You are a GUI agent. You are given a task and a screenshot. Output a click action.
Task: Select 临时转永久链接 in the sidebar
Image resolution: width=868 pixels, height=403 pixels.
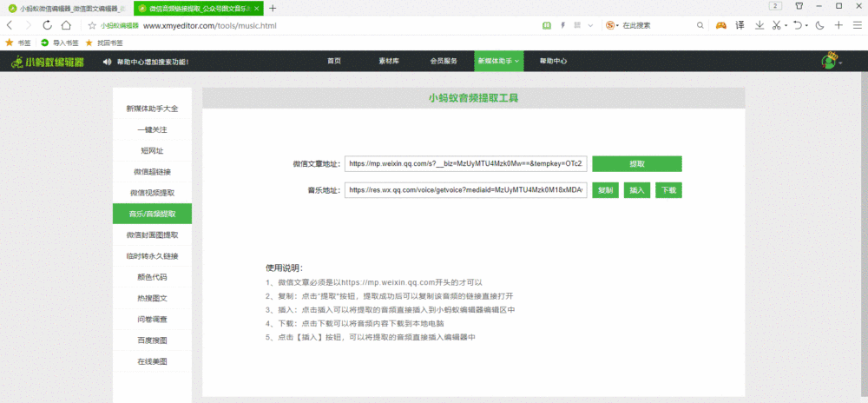(x=152, y=255)
